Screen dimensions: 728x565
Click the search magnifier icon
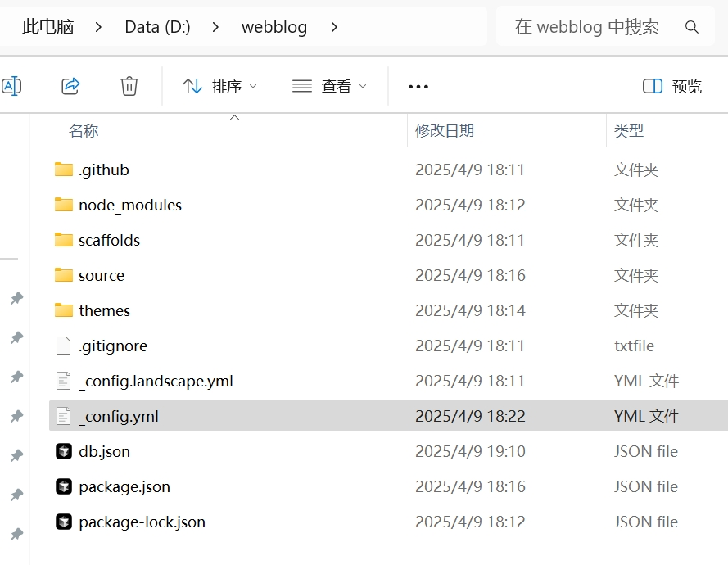[x=692, y=27]
